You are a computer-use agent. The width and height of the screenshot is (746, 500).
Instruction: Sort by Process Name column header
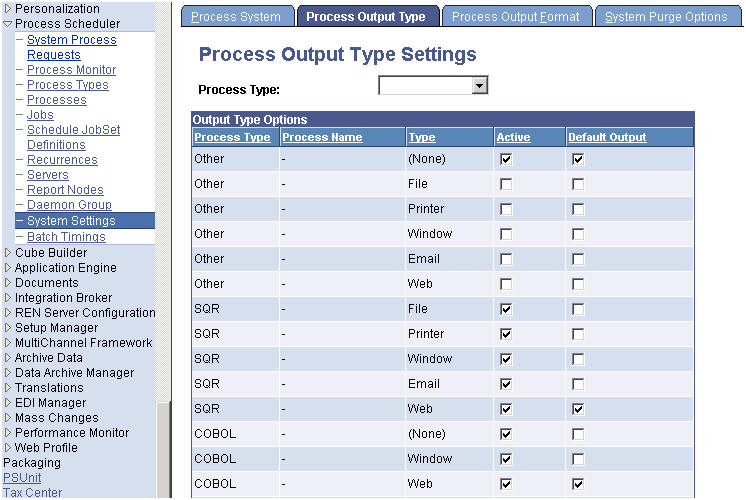coord(322,137)
